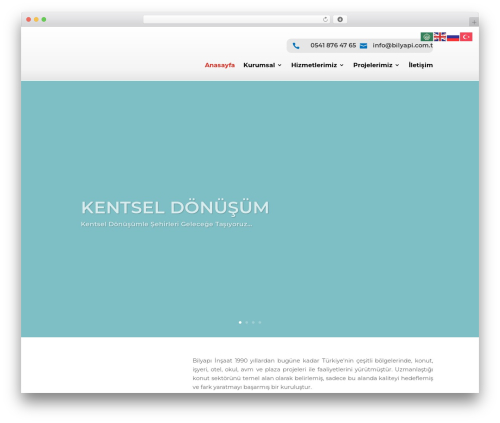This screenshot has height=423, width=500.
Task: Click the KENTSEL DÖNÜŞÜM slide heading
Action: tap(175, 208)
